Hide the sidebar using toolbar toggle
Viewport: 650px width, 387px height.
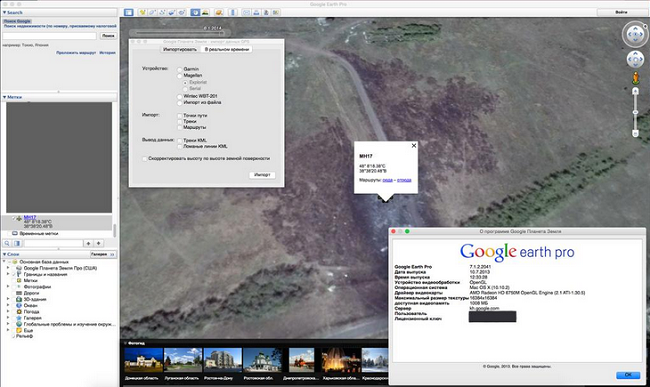129,12
